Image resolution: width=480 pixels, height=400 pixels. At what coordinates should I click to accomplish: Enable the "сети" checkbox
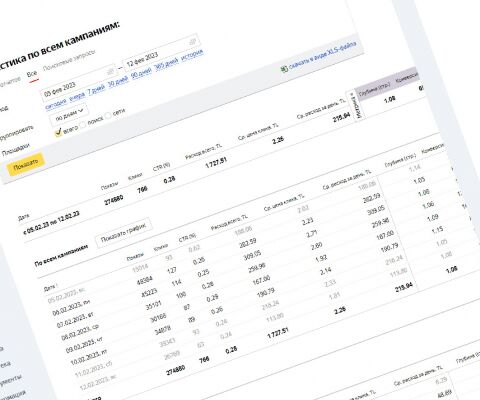point(108,115)
